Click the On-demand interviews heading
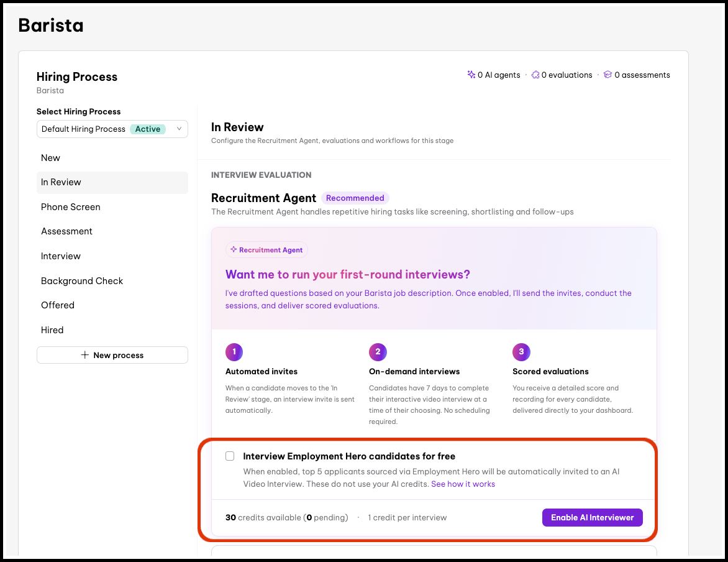Viewport: 728px width, 562px height. click(x=414, y=371)
